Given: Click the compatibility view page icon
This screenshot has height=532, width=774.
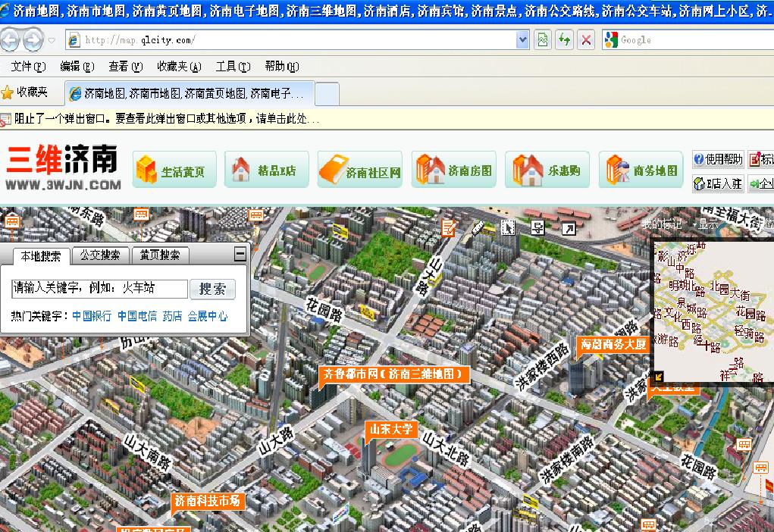Looking at the screenshot, I should (543, 40).
